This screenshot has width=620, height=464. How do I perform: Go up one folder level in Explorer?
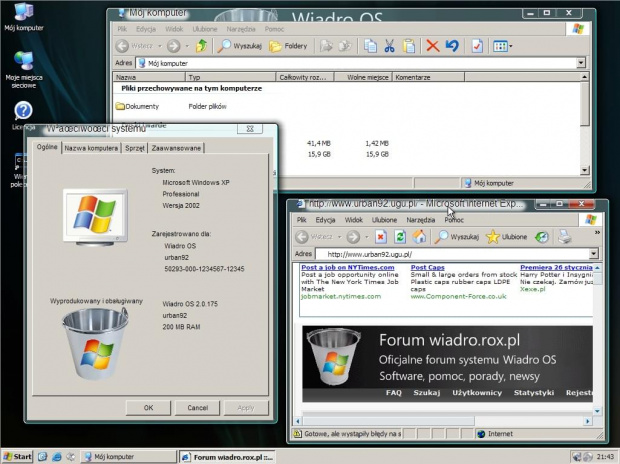coord(202,46)
